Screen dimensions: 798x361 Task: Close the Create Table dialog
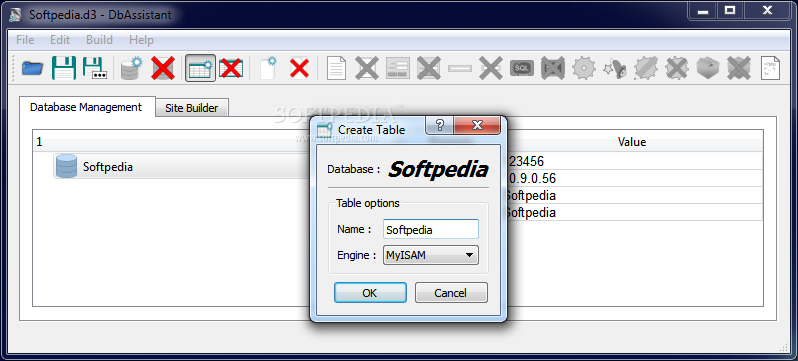click(x=477, y=125)
